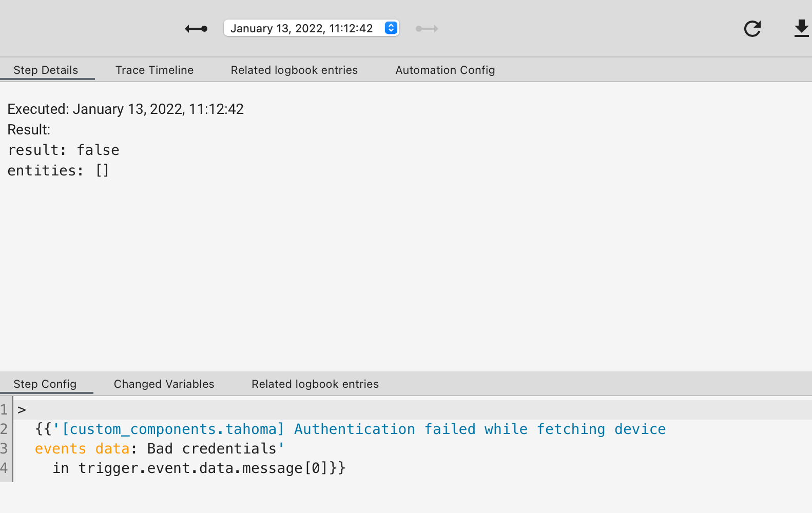
Task: Click the 'entities: []' line
Action: click(59, 170)
